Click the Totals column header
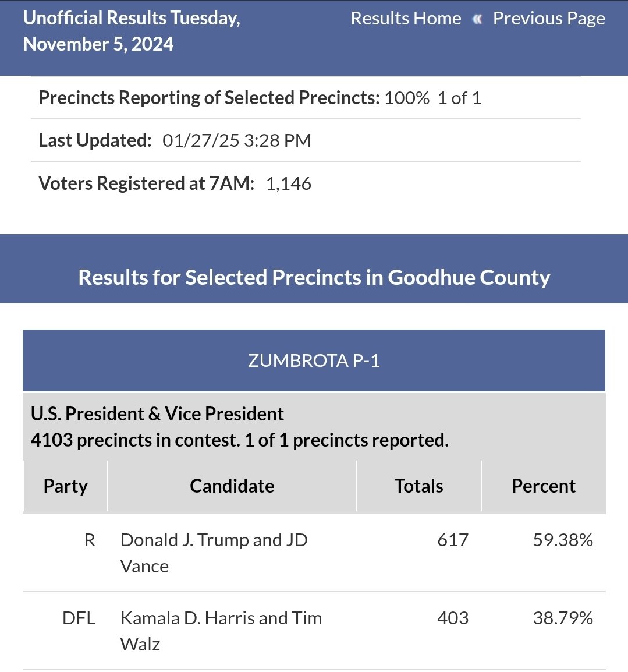The width and height of the screenshot is (628, 672). pyautogui.click(x=418, y=486)
